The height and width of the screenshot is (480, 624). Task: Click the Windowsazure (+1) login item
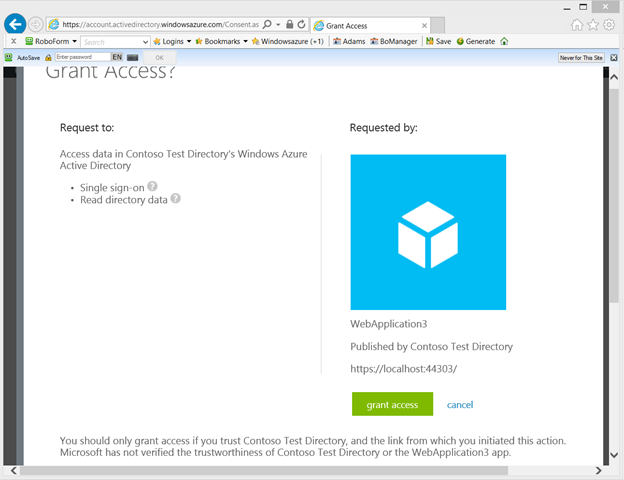click(288, 41)
